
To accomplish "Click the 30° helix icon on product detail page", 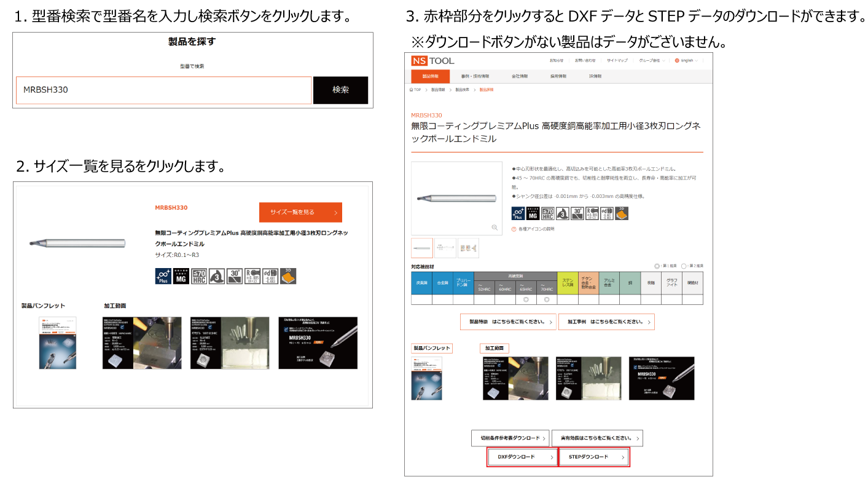I will (577, 213).
